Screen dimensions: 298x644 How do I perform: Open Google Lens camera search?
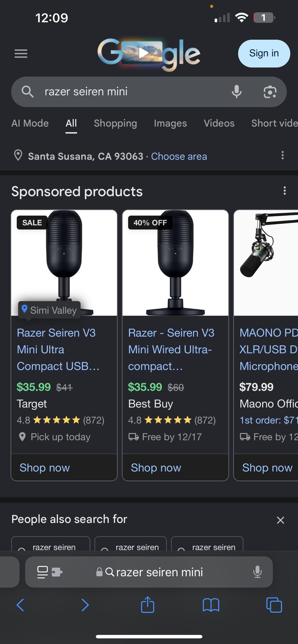click(270, 92)
